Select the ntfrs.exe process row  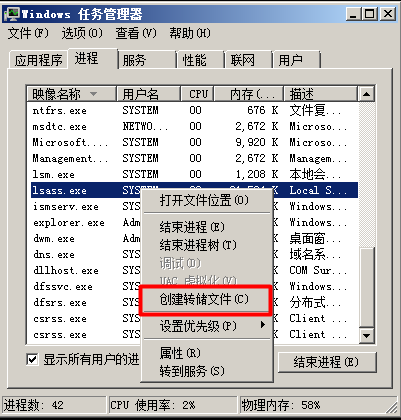[x=194, y=110]
